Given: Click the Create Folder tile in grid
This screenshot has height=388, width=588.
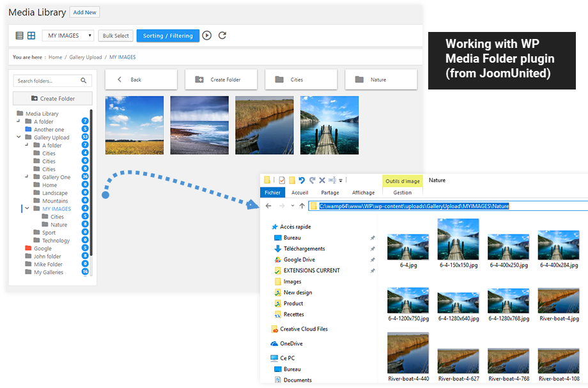Looking at the screenshot, I should click(221, 79).
